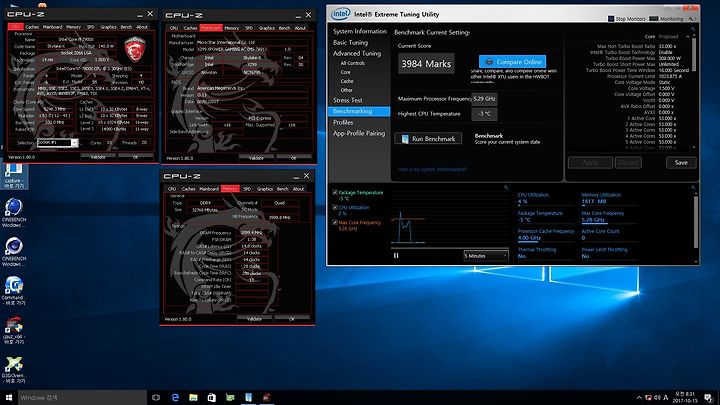Click the Compare Online button
This screenshot has width=720, height=405.
click(512, 62)
